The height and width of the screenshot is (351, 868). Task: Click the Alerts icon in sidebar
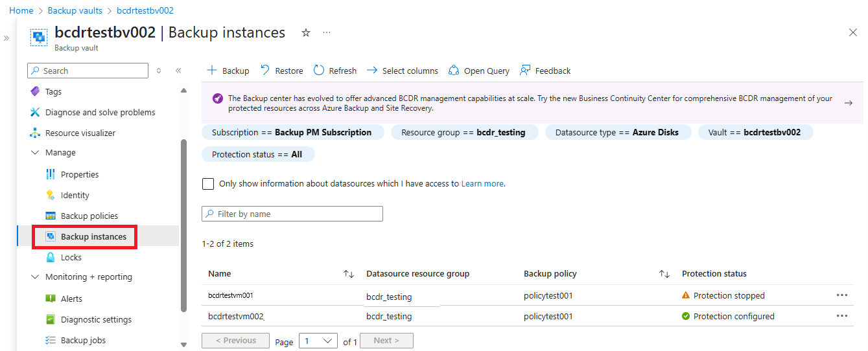click(51, 299)
